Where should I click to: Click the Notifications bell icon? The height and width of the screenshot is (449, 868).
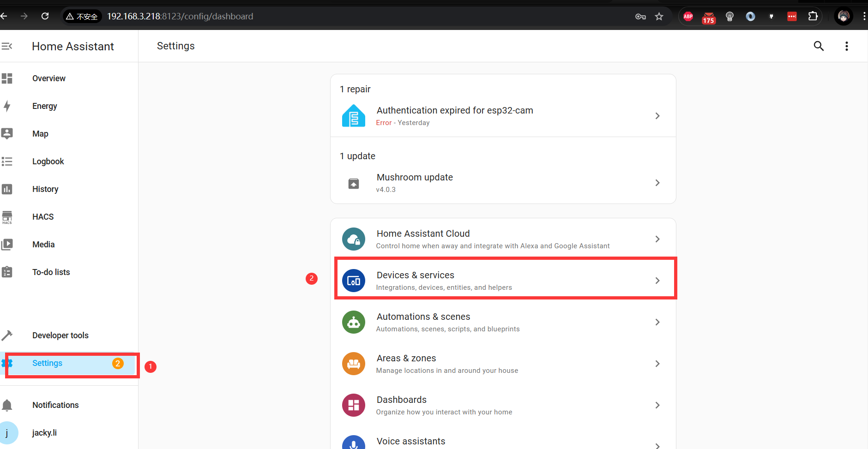click(7, 405)
